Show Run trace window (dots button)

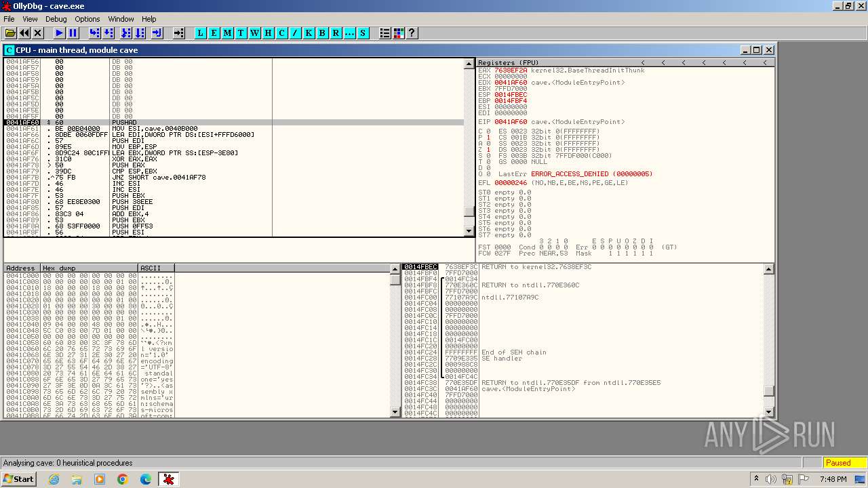(x=350, y=33)
